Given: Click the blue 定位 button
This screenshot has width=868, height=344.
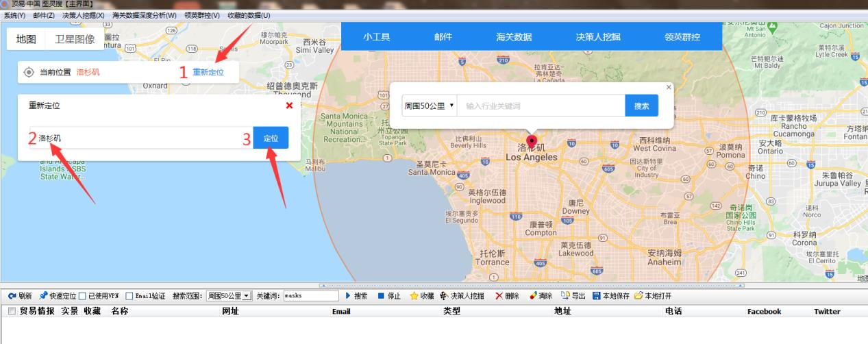Looking at the screenshot, I should click(x=271, y=138).
